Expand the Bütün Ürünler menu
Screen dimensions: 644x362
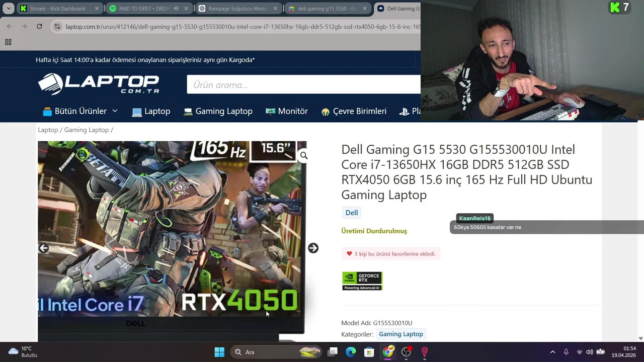point(80,111)
